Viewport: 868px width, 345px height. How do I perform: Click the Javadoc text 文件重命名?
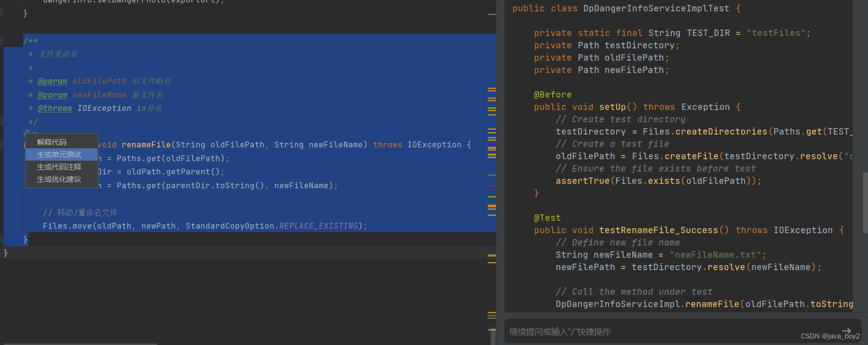point(58,54)
